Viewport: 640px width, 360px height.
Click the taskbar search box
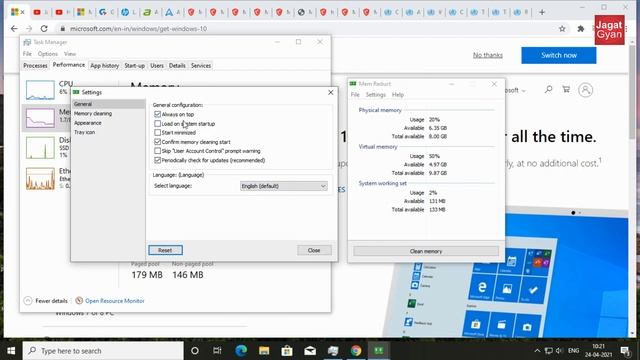[103, 351]
